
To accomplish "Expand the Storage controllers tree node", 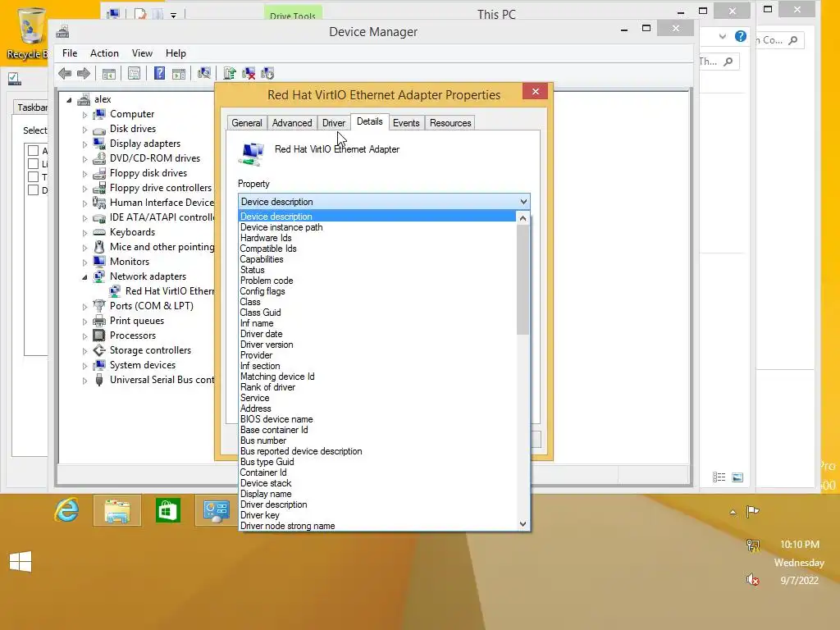I will 84,351.
